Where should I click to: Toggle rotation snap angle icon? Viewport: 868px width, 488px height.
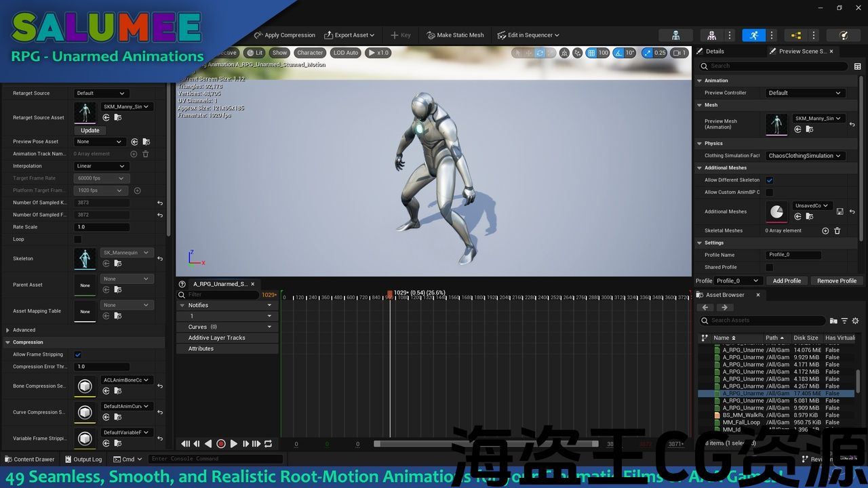click(619, 53)
